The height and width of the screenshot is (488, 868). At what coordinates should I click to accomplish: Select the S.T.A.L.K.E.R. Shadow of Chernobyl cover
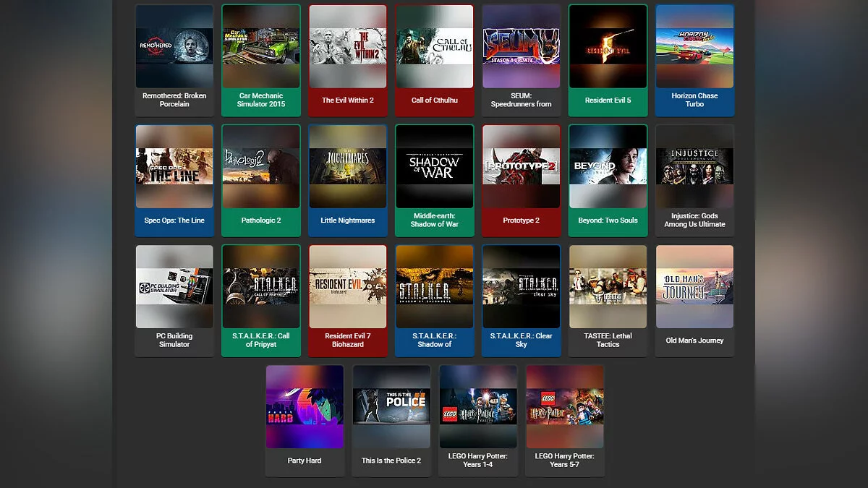pyautogui.click(x=435, y=286)
